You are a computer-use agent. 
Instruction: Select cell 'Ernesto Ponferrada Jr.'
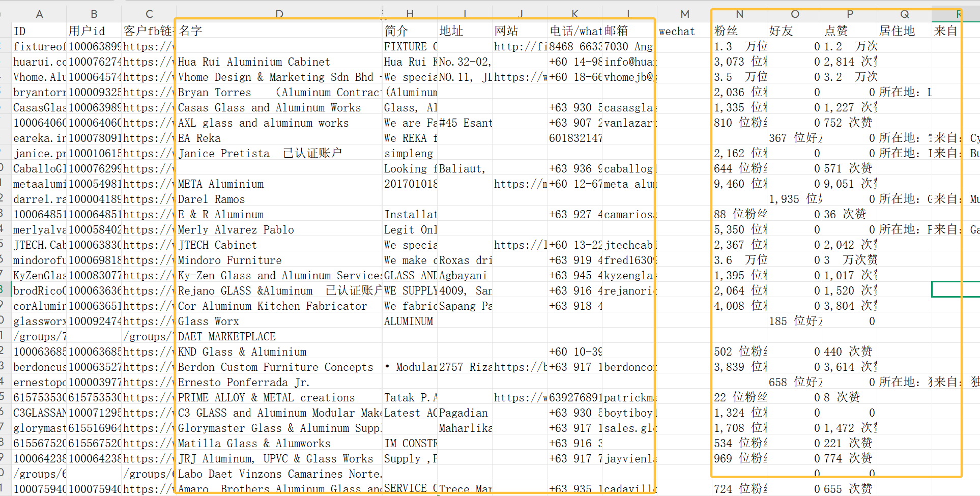pos(279,382)
